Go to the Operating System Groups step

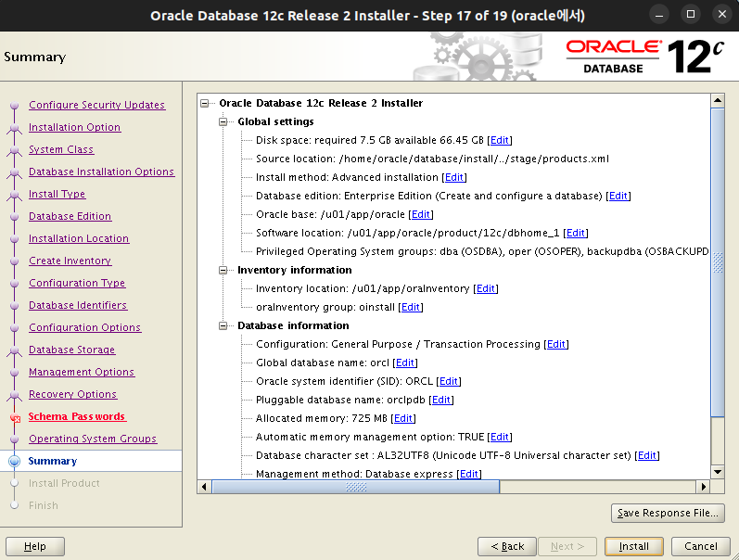[x=93, y=439]
